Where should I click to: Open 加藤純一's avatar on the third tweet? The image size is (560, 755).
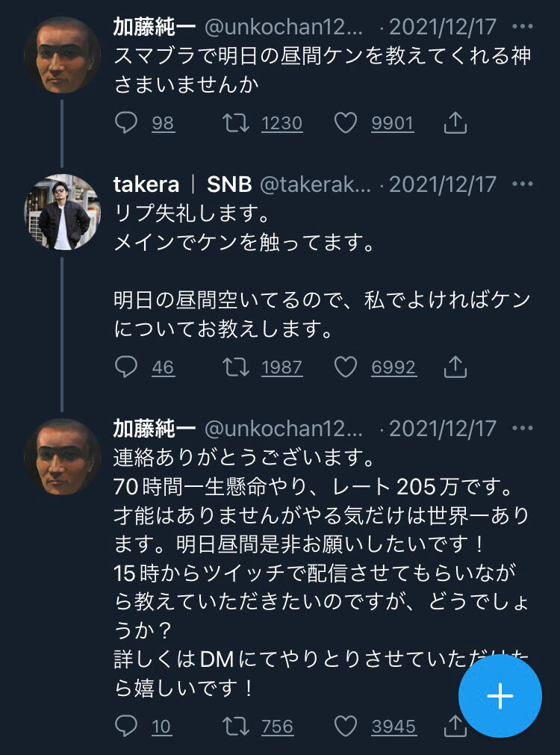click(62, 456)
